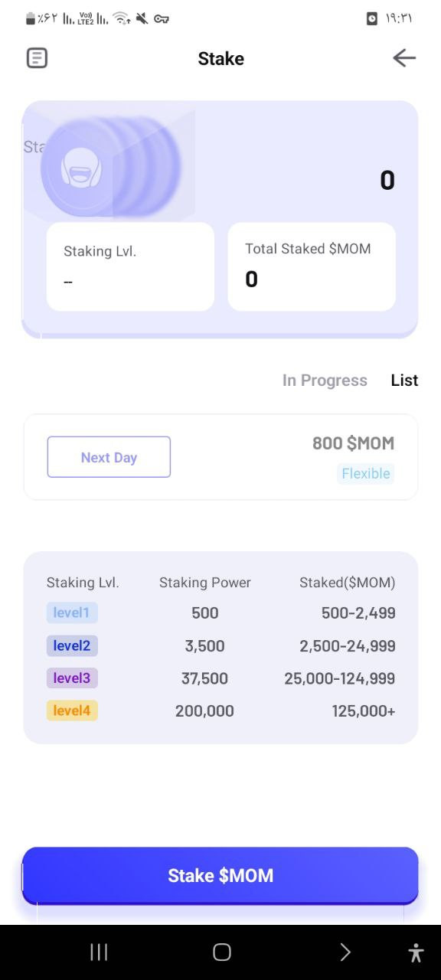441x980 pixels.
Task: Open the staking records icon at top left
Action: (37, 58)
